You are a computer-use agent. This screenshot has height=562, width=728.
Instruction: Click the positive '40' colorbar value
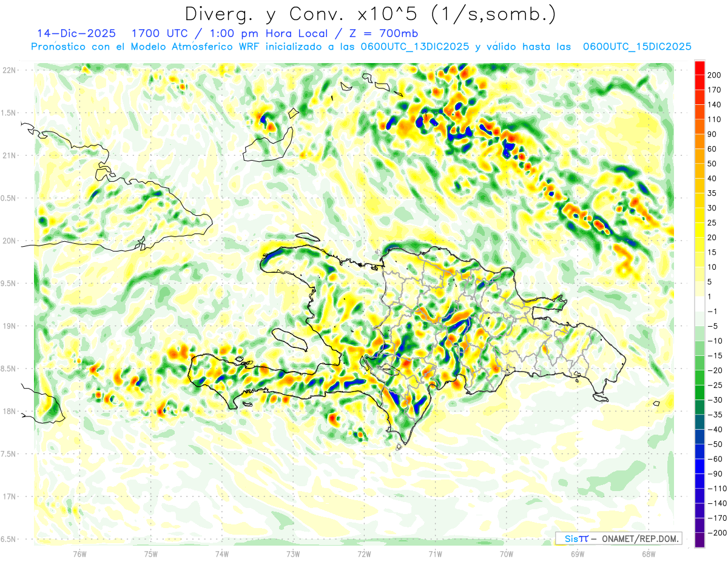[x=712, y=178]
